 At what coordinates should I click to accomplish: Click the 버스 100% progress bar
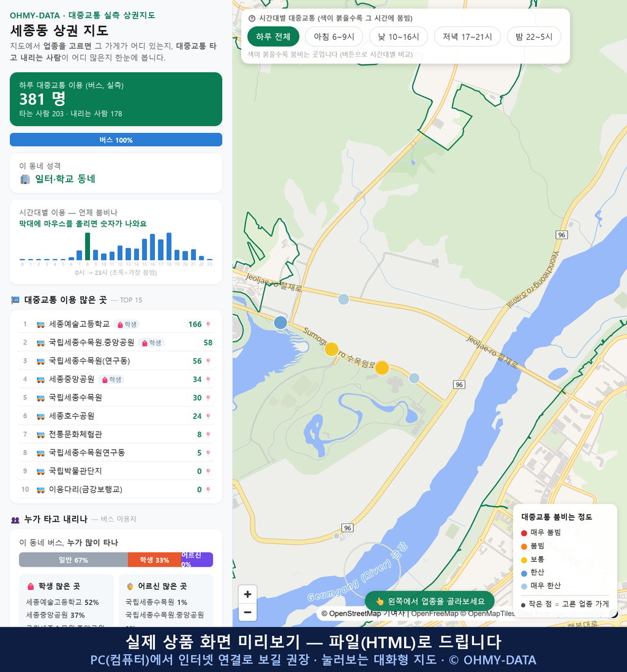pyautogui.click(x=116, y=140)
